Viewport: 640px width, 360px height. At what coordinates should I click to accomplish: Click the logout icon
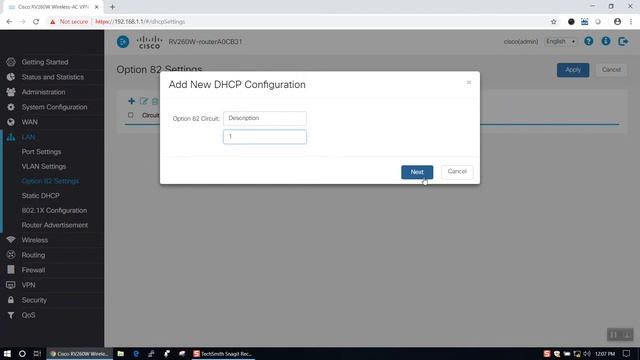point(623,41)
